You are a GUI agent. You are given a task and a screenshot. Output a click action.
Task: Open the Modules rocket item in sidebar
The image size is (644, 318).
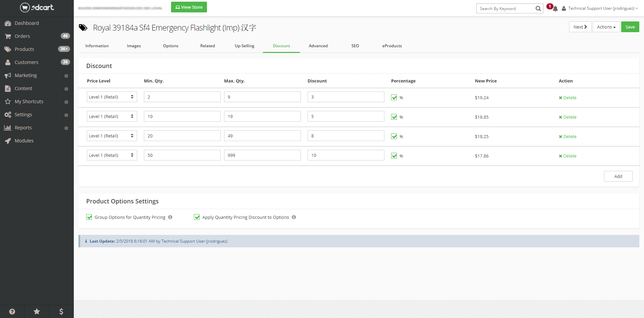[x=24, y=141]
